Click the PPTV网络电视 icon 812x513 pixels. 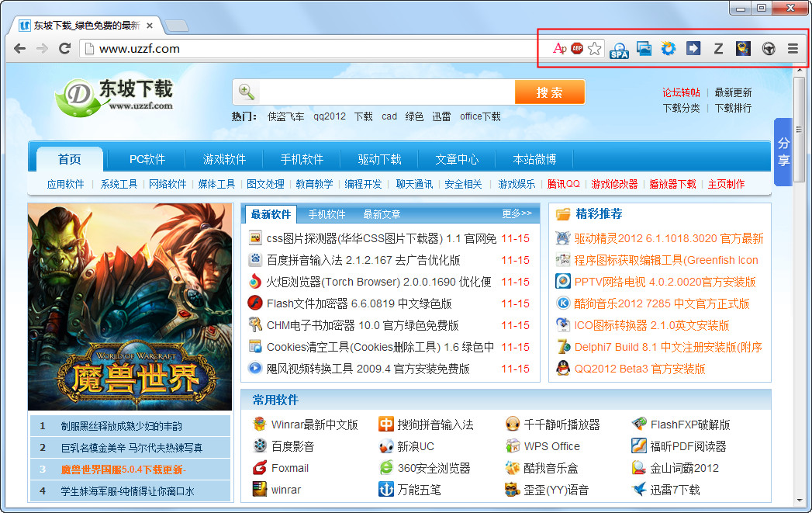click(563, 282)
